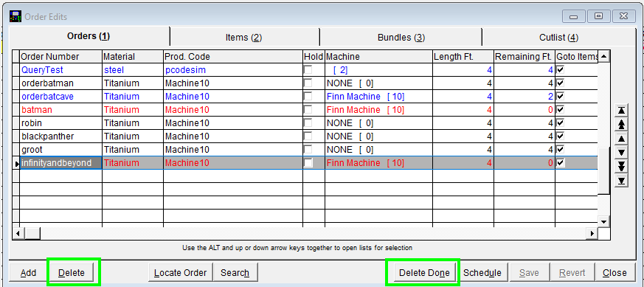Click Finn Machine cell in batman row
The width and height of the screenshot is (644, 287).
coord(378,110)
